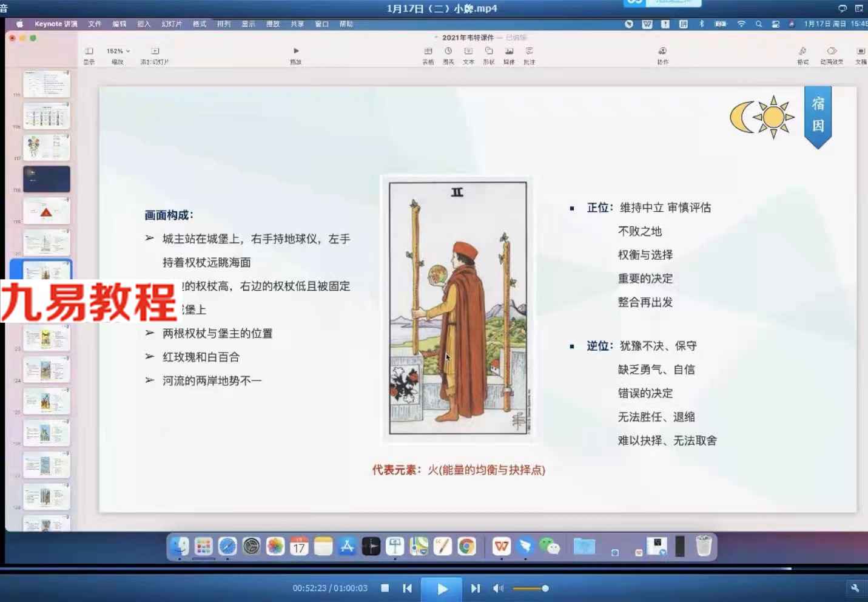Open the 排列 menu
Viewport: 868px width, 602px height.
click(x=224, y=24)
